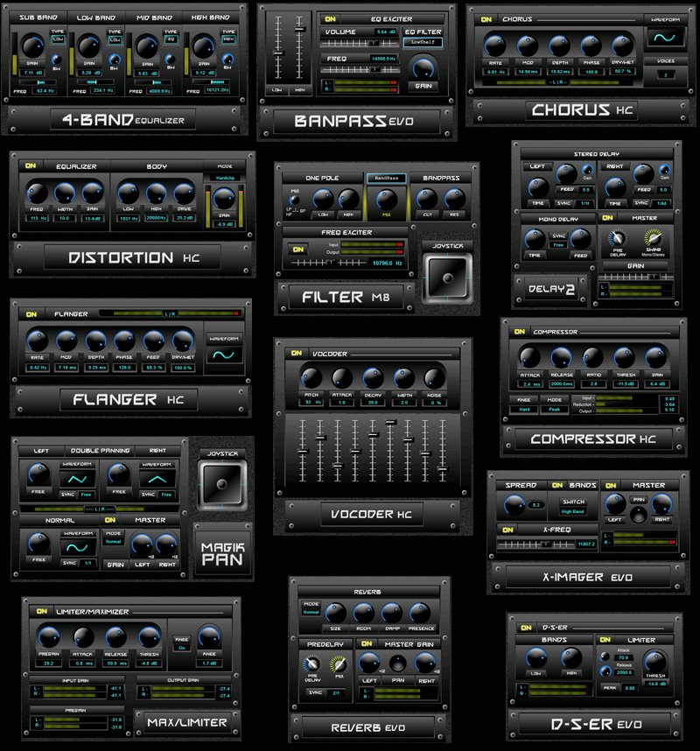Click the Mix knob on Filter M8 One Pole
The height and width of the screenshot is (751, 700).
[294, 200]
